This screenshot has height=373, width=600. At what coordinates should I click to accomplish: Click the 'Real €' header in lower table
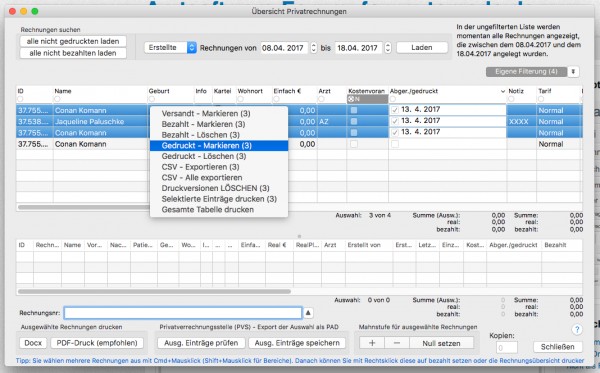[277, 245]
